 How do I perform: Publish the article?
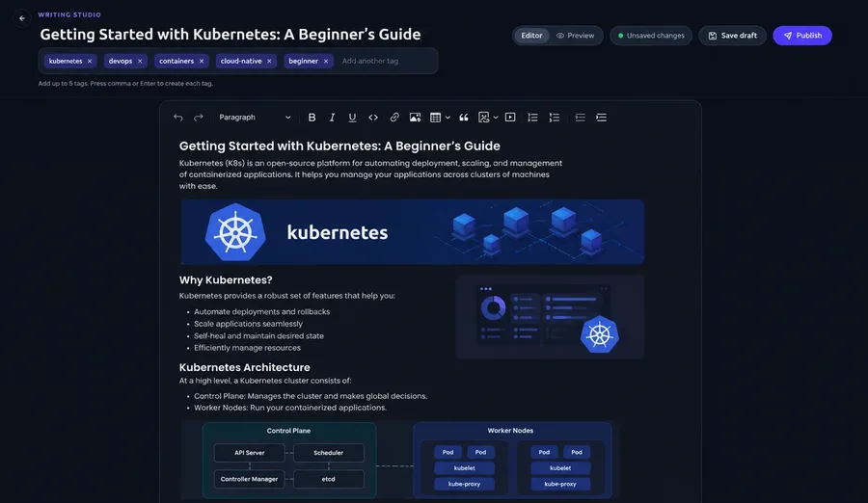point(802,36)
